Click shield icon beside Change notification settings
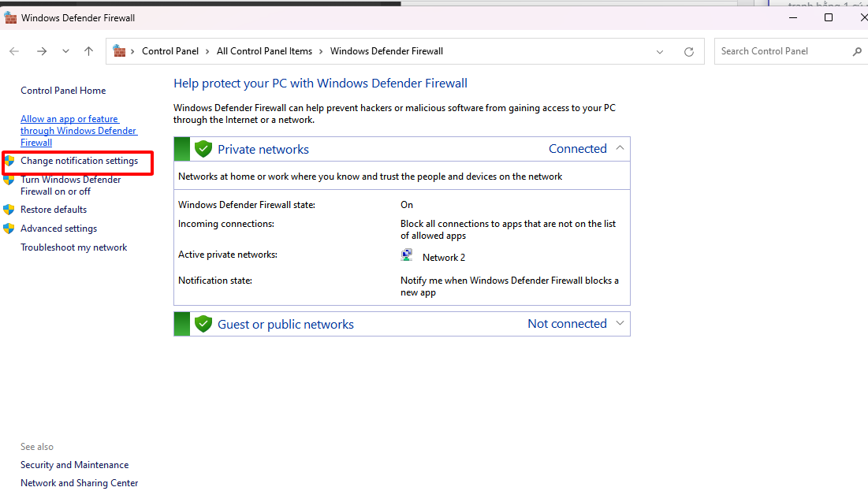 pos(9,161)
